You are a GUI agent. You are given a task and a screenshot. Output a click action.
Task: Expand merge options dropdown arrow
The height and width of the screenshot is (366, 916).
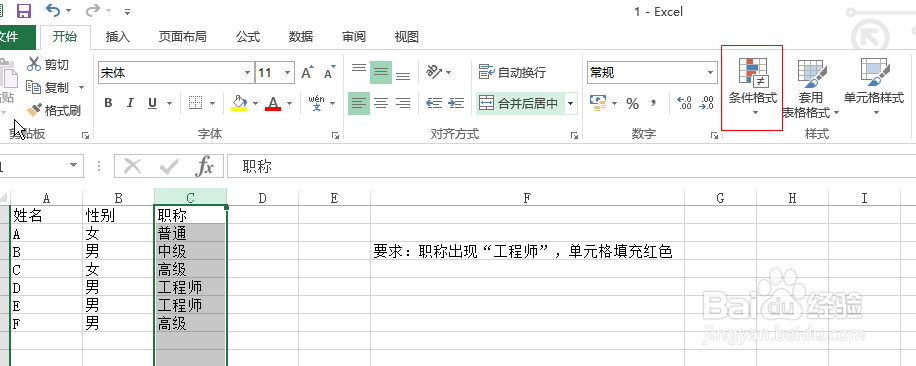(571, 104)
